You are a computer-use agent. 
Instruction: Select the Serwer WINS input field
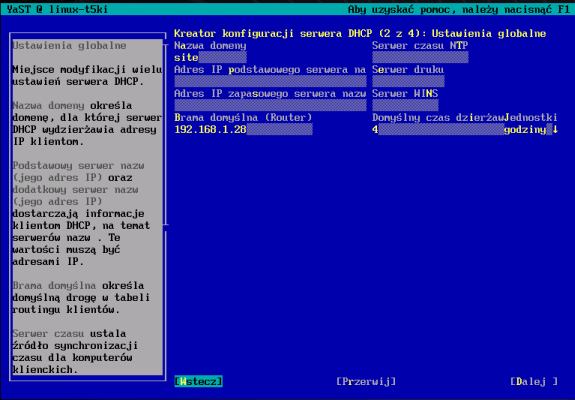[405, 106]
